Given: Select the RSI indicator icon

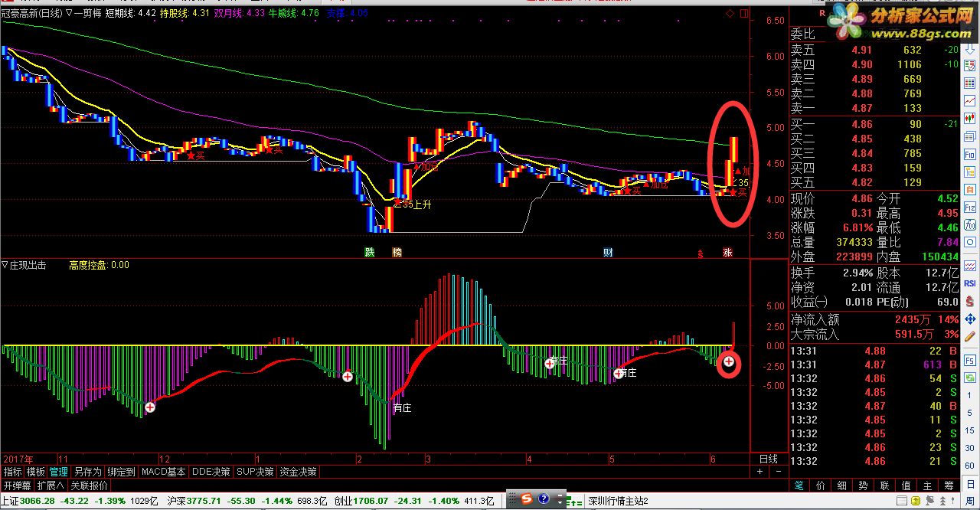Looking at the screenshot, I should (x=969, y=283).
